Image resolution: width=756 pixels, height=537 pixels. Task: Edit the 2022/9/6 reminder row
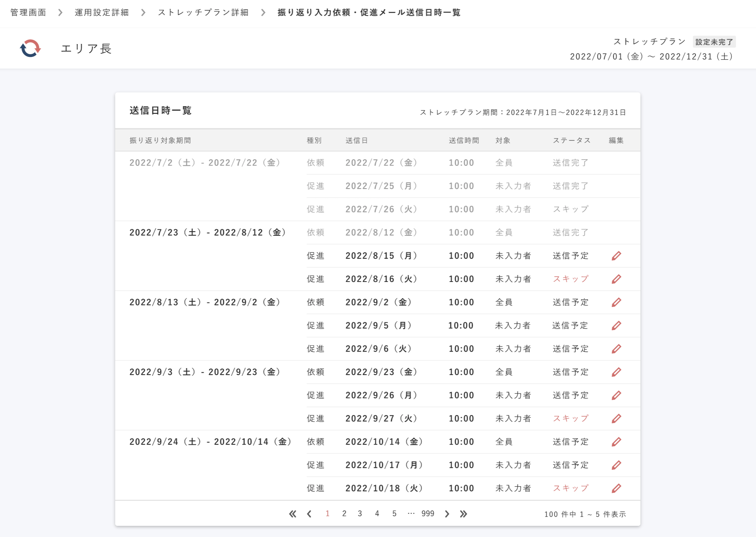616,349
